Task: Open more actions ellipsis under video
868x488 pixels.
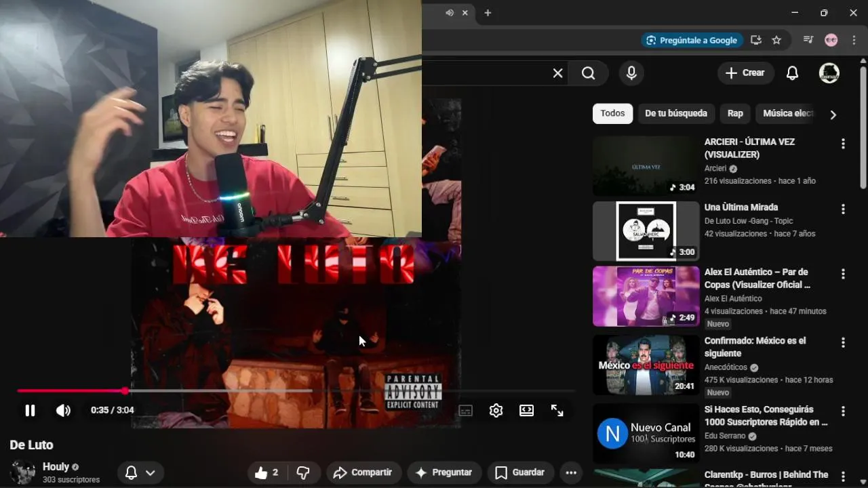Action: (571, 472)
